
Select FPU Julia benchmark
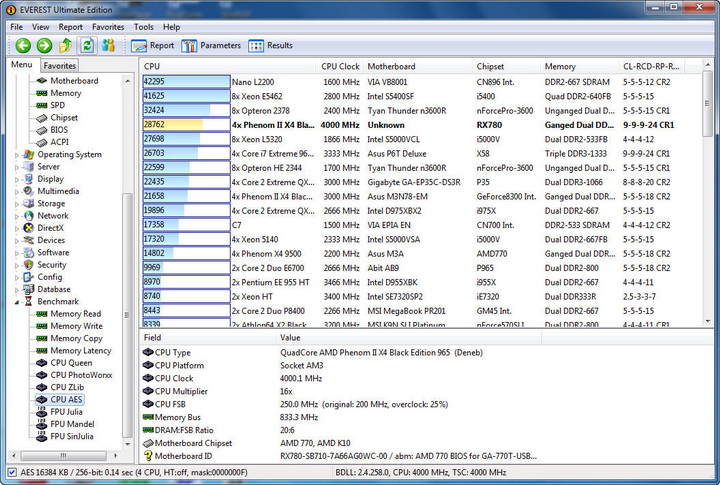66,412
